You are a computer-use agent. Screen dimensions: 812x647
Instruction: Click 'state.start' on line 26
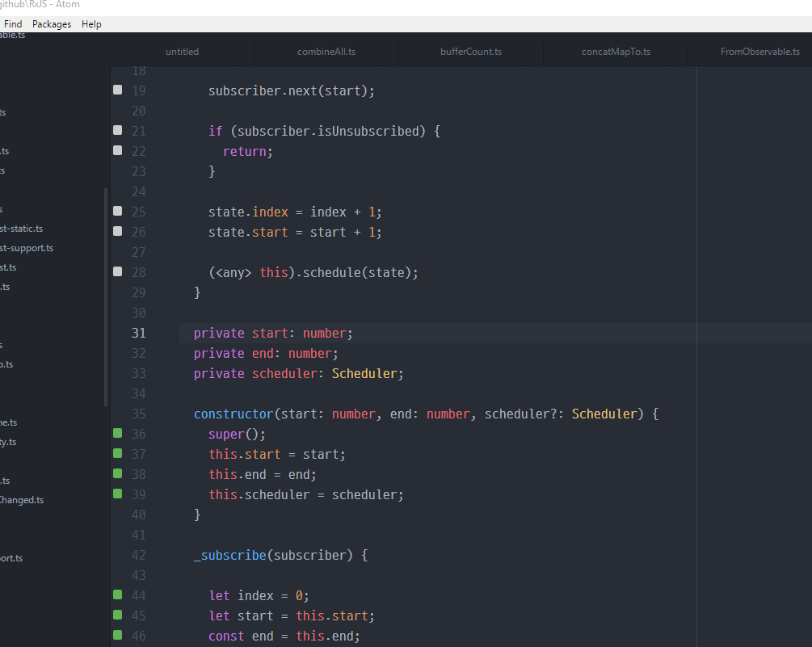coord(248,233)
